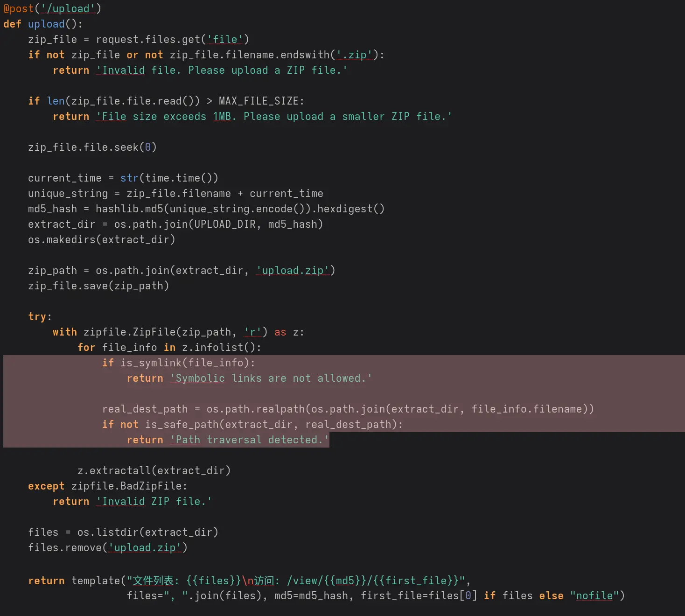Image resolution: width=685 pixels, height=616 pixels.
Task: Click the 'Symbolic links are not allowed.' string
Action: [x=271, y=378]
